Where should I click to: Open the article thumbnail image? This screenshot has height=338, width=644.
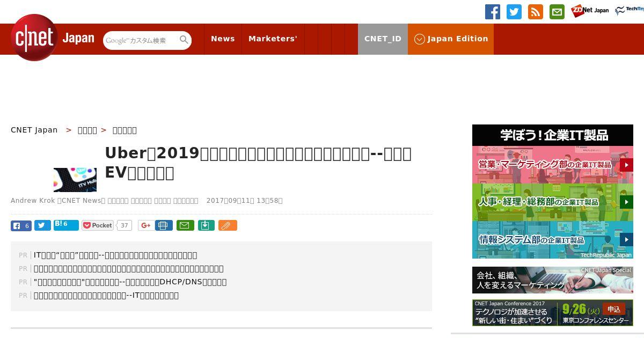click(75, 180)
